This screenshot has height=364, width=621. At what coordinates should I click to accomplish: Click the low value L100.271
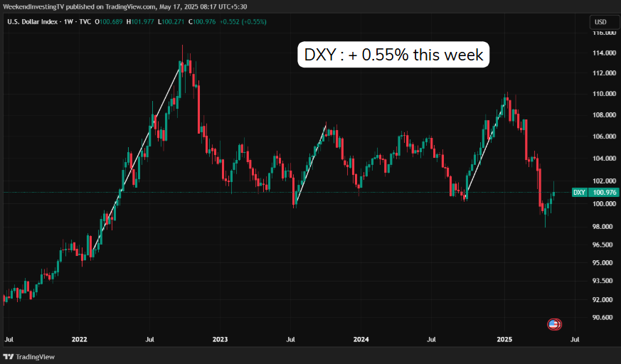[x=171, y=22]
